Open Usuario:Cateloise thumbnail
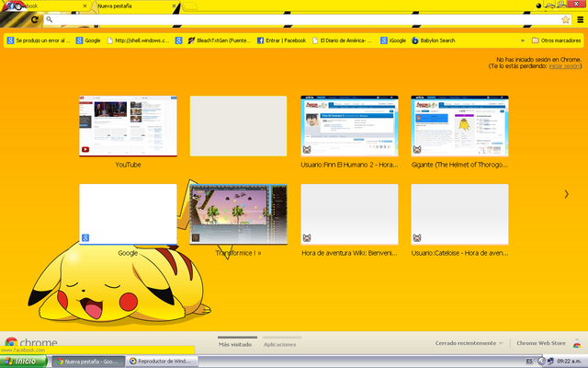Image resolution: width=588 pixels, height=368 pixels. [459, 214]
